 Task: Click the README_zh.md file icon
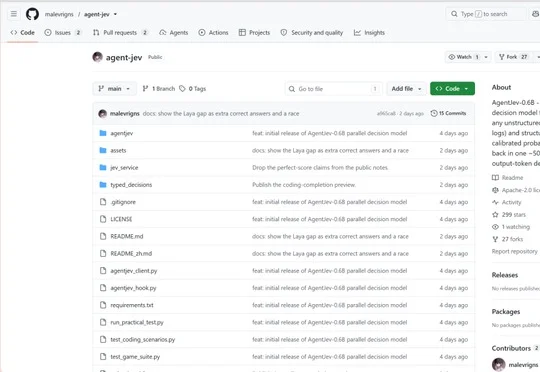tap(103, 254)
